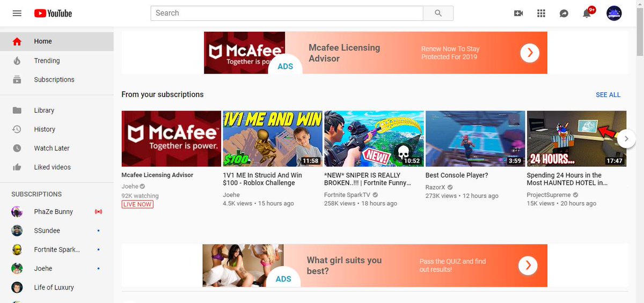Click the History clock-arrow icon
The width and height of the screenshot is (644, 303).
coord(17,129)
